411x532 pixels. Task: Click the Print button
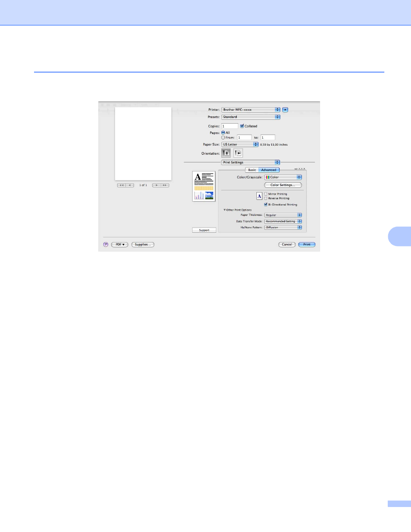[307, 245]
